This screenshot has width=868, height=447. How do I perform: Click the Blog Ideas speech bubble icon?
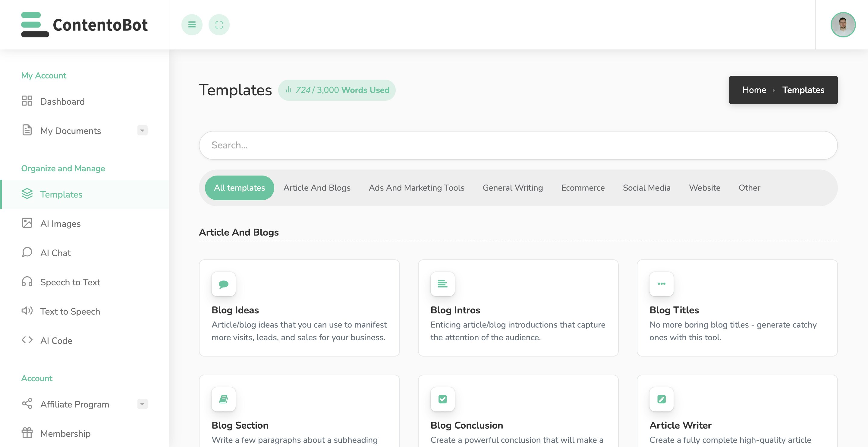point(223,284)
